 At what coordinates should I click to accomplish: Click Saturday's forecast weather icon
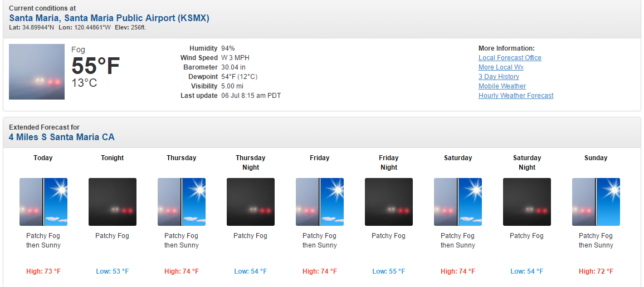click(x=458, y=202)
